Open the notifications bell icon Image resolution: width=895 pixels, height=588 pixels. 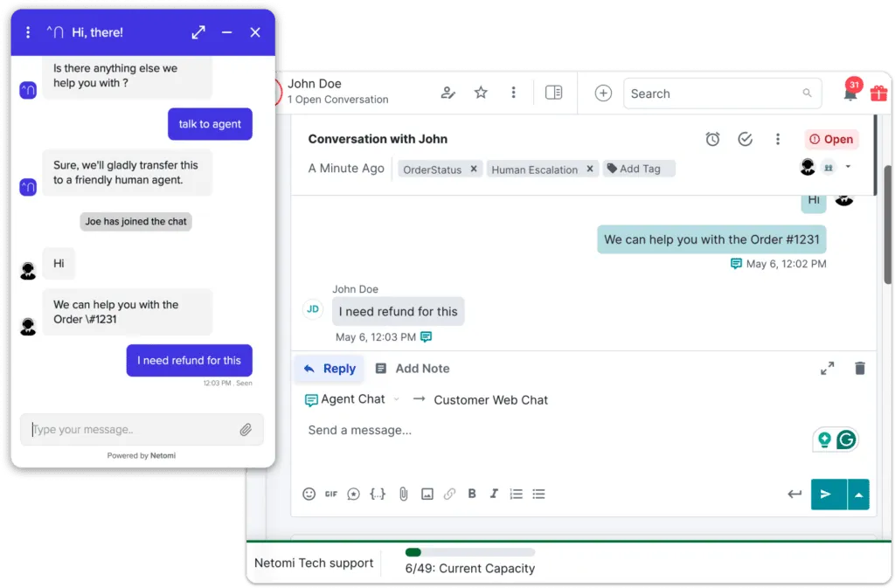click(x=850, y=94)
